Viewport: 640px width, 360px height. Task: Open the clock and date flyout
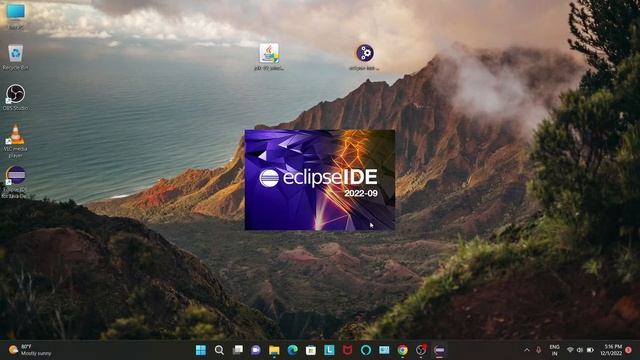611,350
